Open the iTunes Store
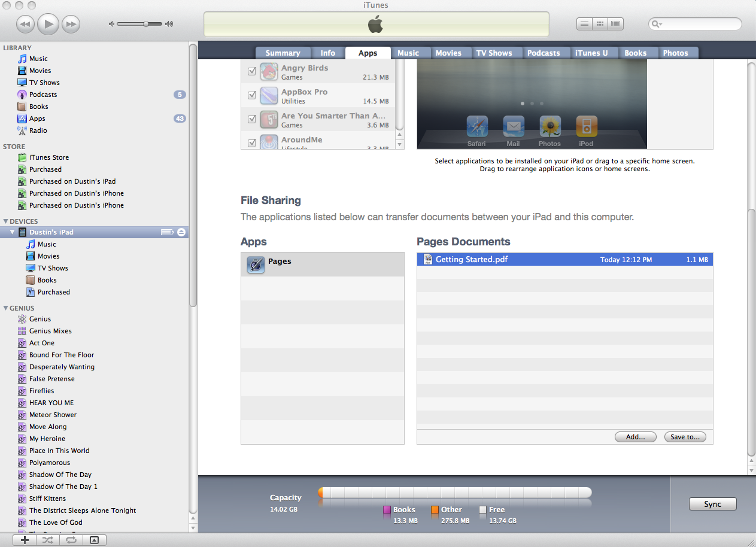The width and height of the screenshot is (756, 547). (x=49, y=157)
